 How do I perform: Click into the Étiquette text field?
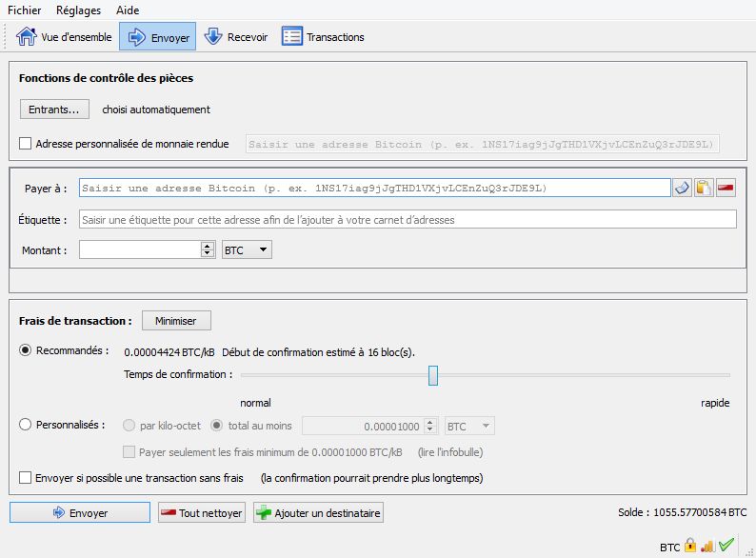pos(408,220)
